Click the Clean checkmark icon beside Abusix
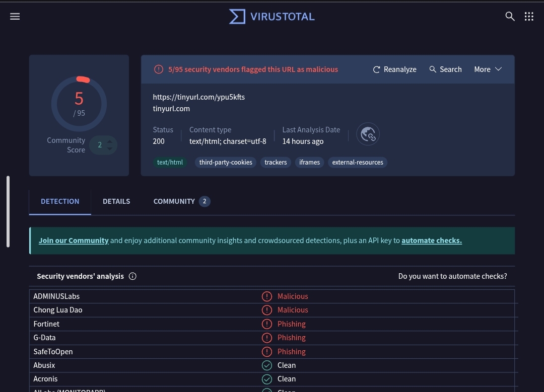Viewport: 544px width, 392px height. [x=267, y=365]
